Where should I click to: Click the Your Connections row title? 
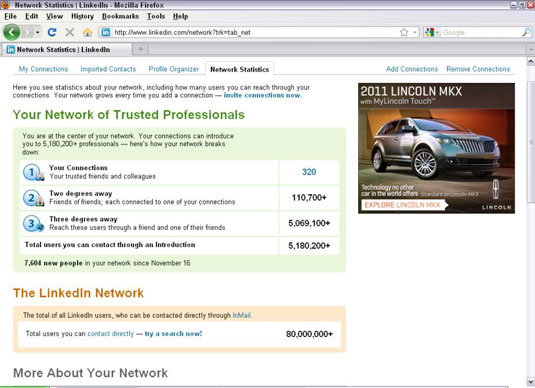point(78,168)
